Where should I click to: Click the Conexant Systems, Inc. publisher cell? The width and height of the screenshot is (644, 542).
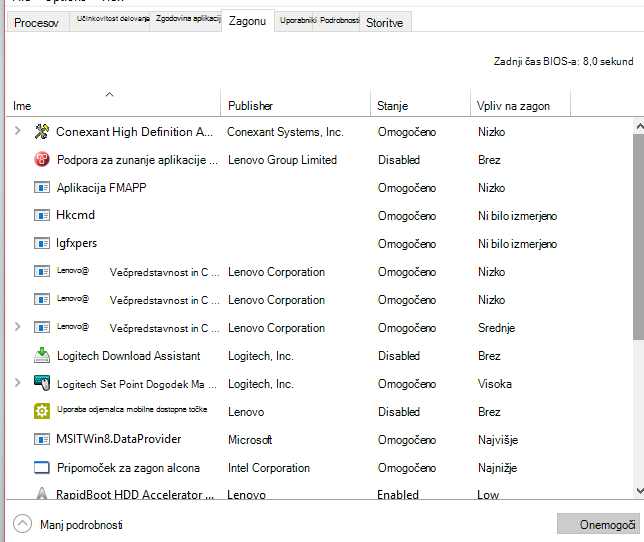[285, 132]
